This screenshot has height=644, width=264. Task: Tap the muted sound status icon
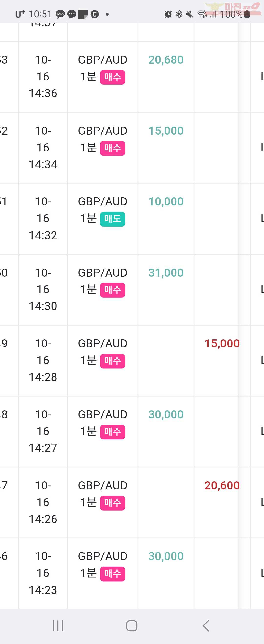[x=190, y=14]
